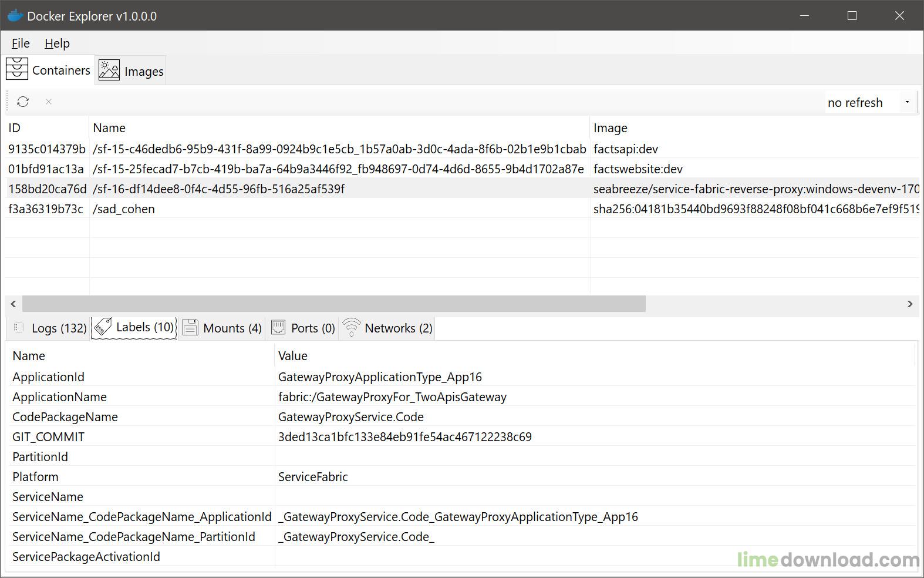Select the CodePackageName label name
This screenshot has width=924, height=578.
65,416
